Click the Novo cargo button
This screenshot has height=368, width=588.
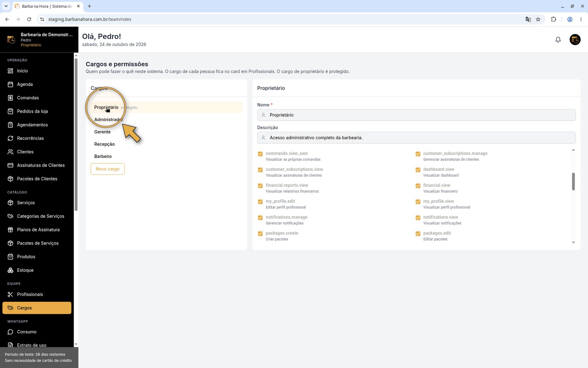tap(108, 169)
